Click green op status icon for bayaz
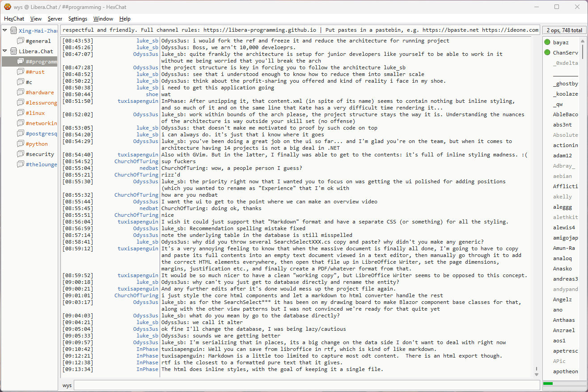 coord(547,42)
